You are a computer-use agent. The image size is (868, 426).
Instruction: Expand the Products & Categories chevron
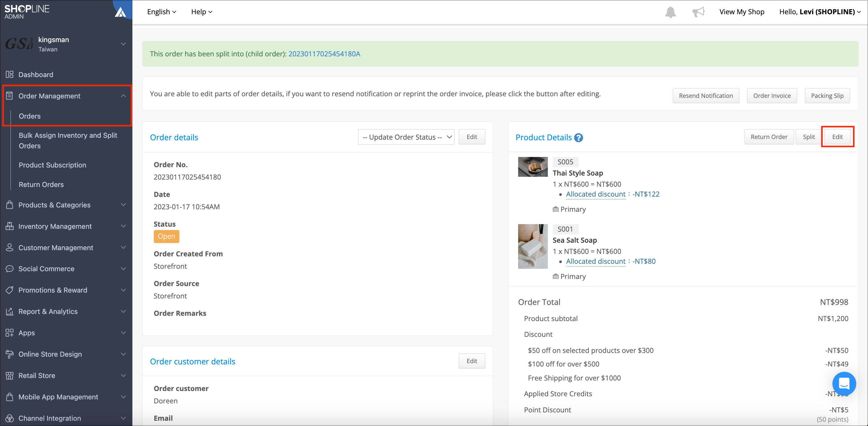click(123, 205)
